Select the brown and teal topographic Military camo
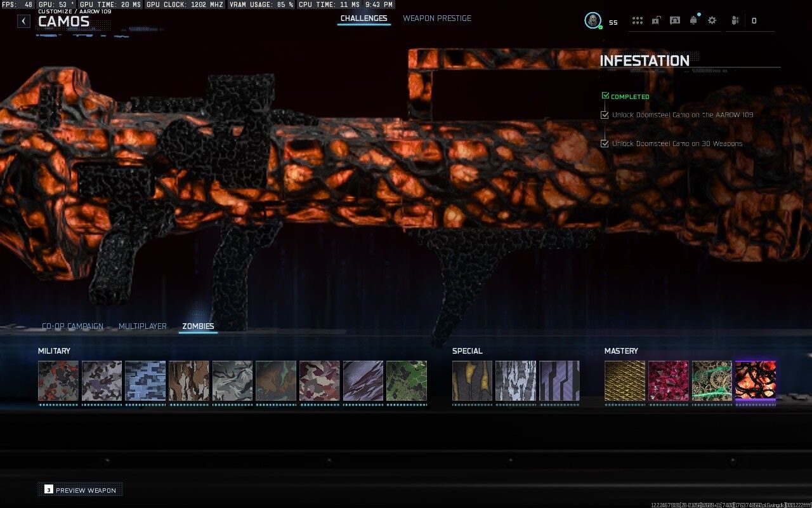812x508 pixels. pos(276,381)
